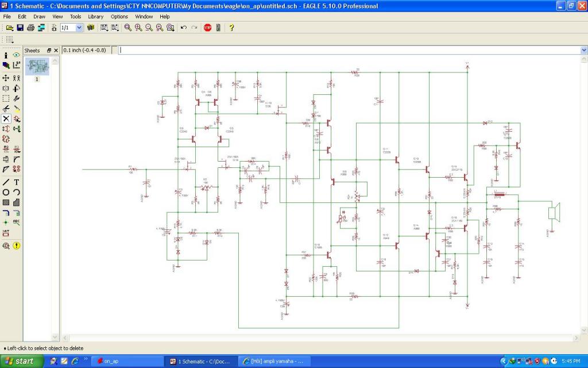Select the sheet 1 thumbnail

tap(37, 67)
